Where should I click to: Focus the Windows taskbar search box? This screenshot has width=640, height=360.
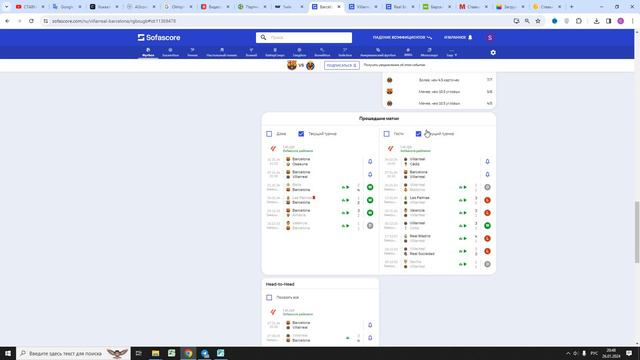[x=73, y=353]
